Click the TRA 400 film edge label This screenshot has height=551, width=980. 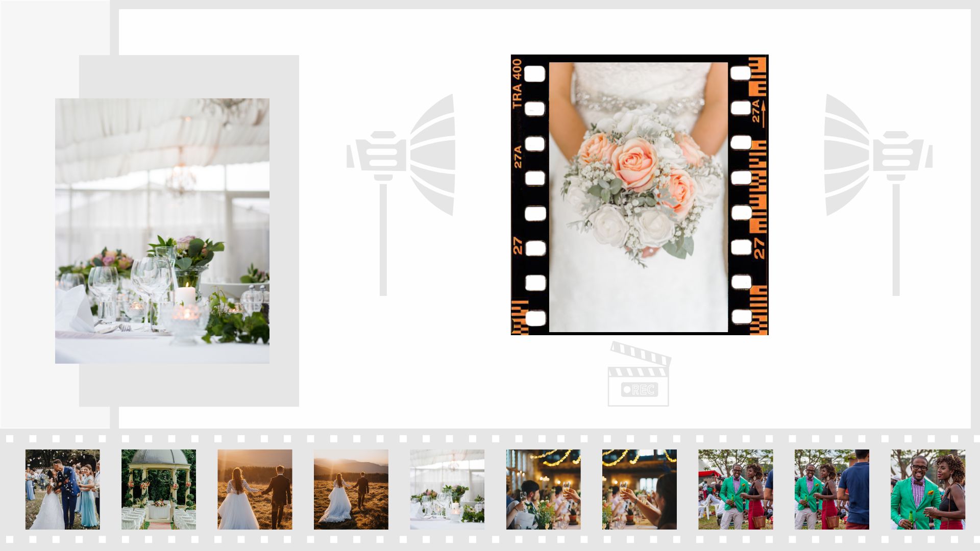(x=517, y=83)
